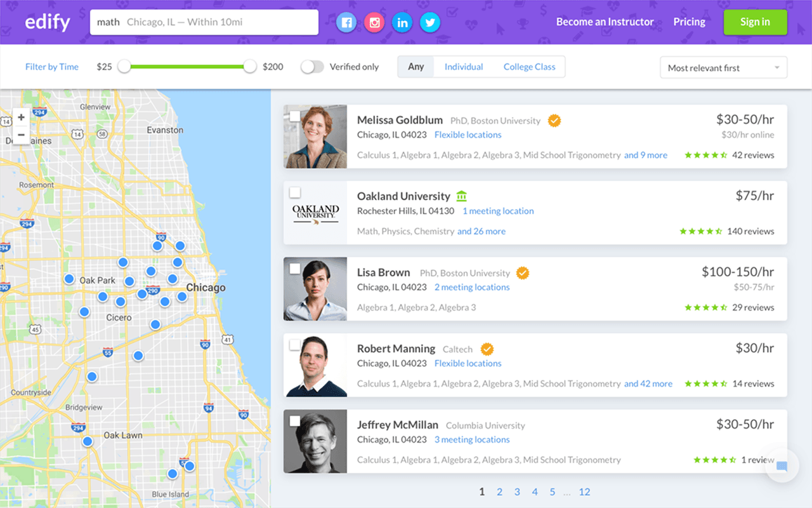Zoom out on the map
This screenshot has width=812, height=508.
pyautogui.click(x=21, y=135)
